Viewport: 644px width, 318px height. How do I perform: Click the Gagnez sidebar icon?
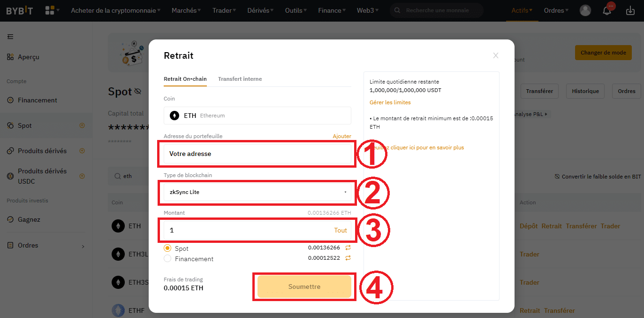pos(10,219)
